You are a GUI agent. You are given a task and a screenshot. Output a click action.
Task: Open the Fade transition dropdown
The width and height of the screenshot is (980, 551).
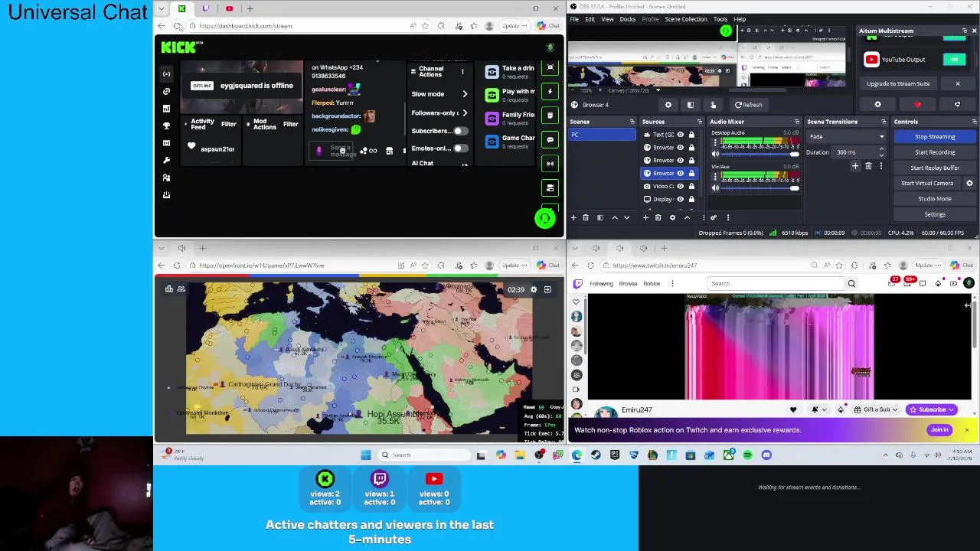847,137
